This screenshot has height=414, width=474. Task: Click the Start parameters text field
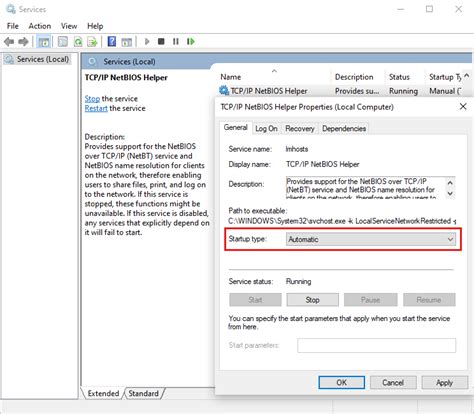point(376,345)
